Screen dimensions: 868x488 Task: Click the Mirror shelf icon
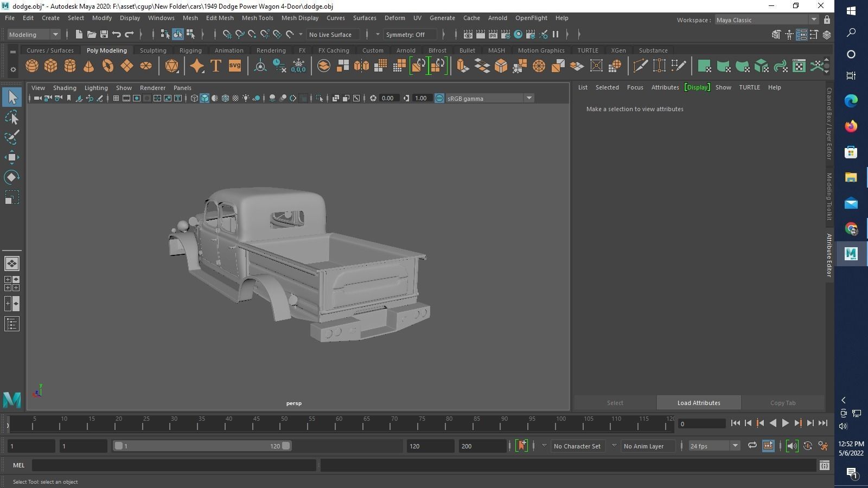click(361, 66)
